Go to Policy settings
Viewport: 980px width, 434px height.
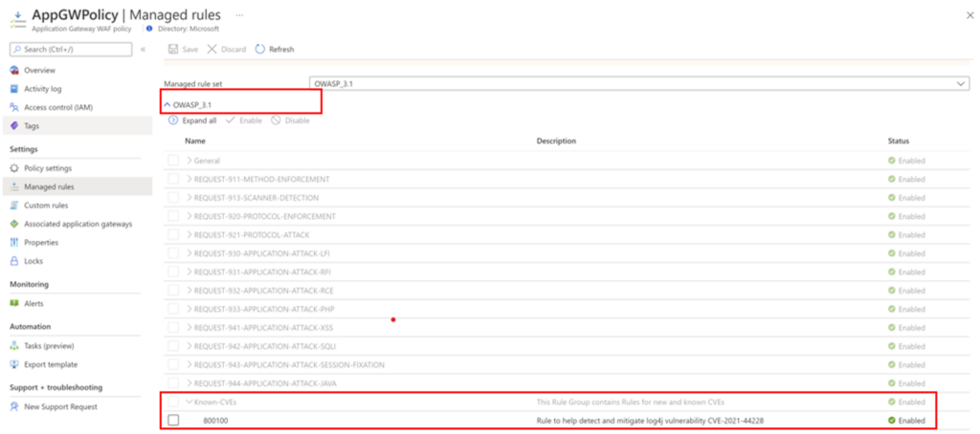coord(48,168)
